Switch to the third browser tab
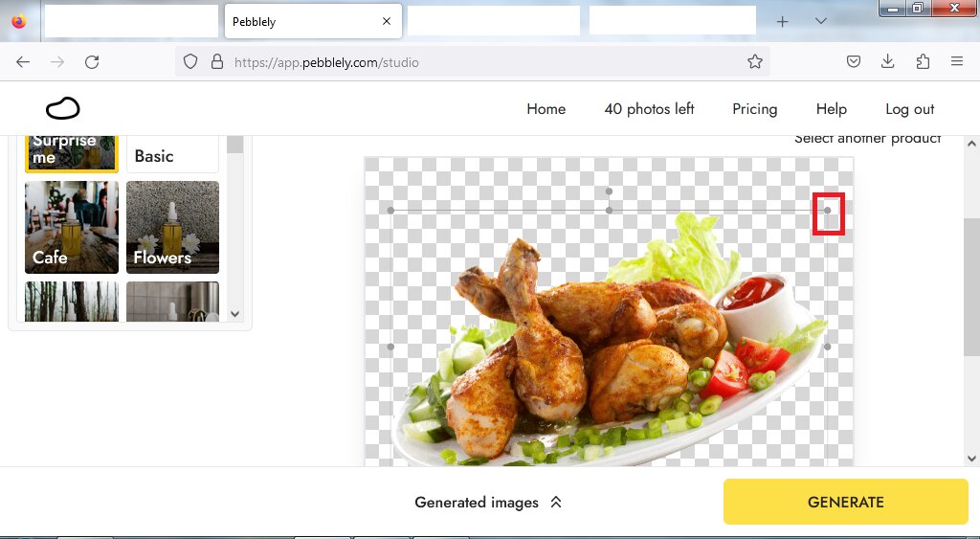Screen dimensions: 980x539 494,21
